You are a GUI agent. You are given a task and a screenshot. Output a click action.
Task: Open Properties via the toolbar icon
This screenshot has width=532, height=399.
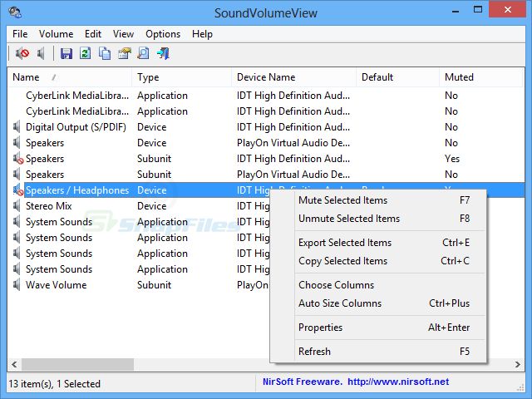click(x=124, y=54)
